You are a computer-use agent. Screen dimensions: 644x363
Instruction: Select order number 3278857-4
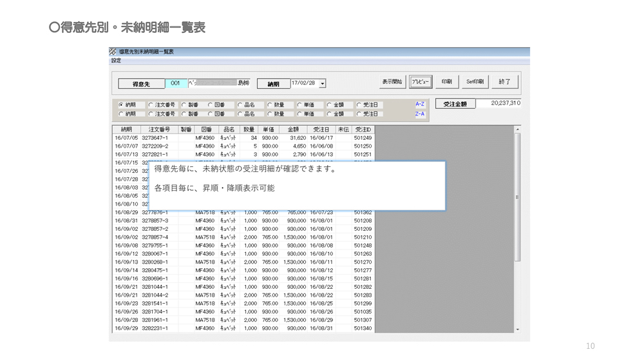[x=155, y=237]
